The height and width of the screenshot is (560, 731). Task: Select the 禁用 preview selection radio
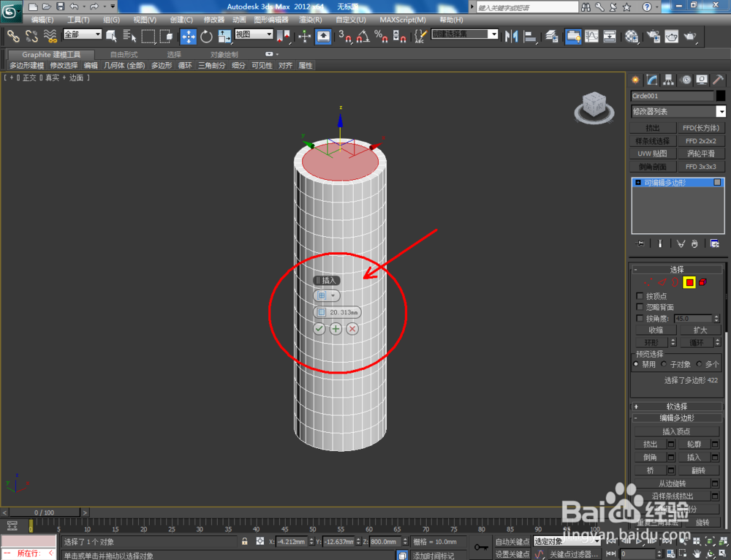tap(637, 364)
